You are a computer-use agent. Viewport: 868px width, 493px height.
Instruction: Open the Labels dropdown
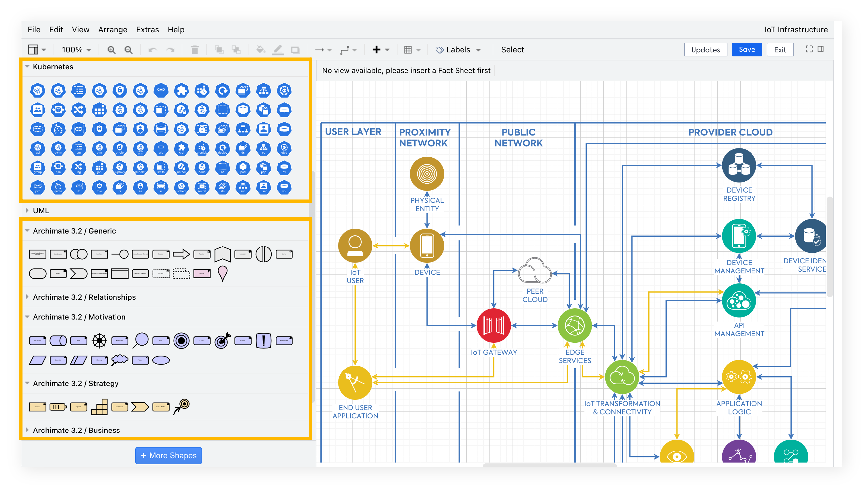point(458,50)
